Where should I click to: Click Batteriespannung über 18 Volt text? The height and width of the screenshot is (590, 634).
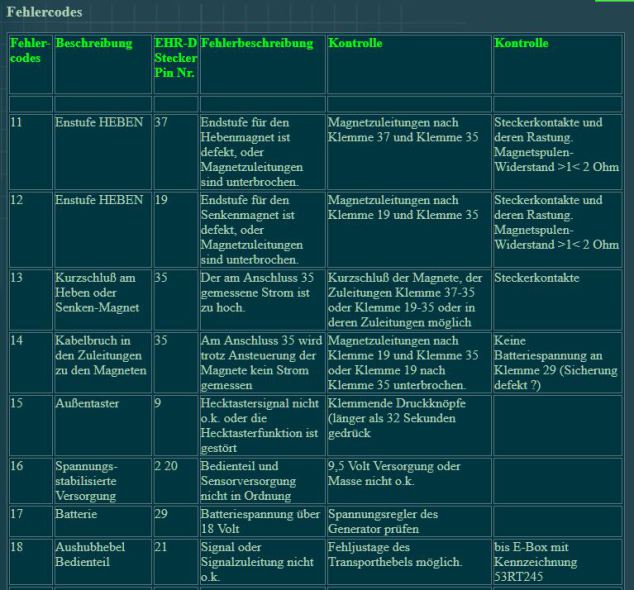click(x=258, y=521)
